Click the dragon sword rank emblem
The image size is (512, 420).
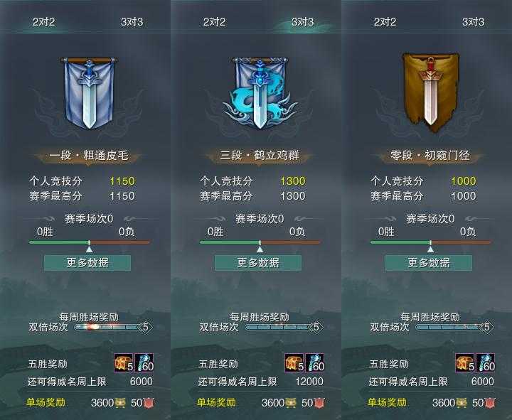tap(260, 93)
